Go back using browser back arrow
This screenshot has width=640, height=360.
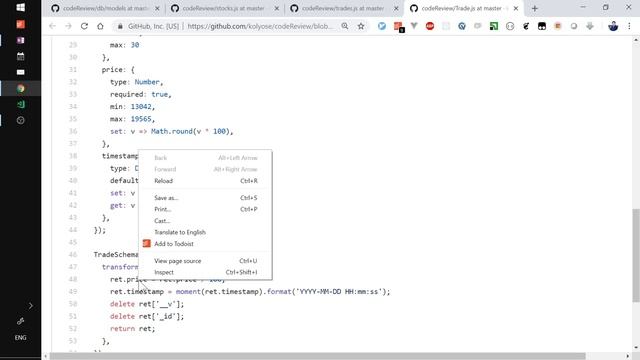52,26
